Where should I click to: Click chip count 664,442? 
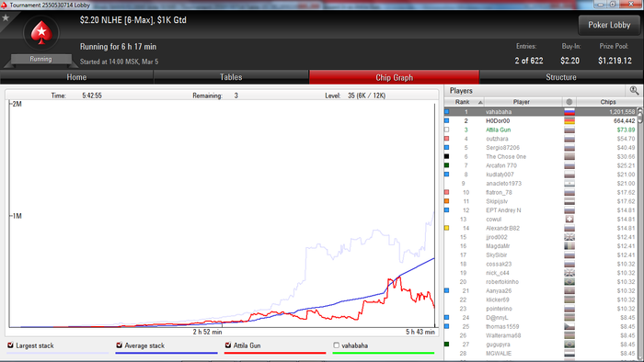click(x=625, y=120)
